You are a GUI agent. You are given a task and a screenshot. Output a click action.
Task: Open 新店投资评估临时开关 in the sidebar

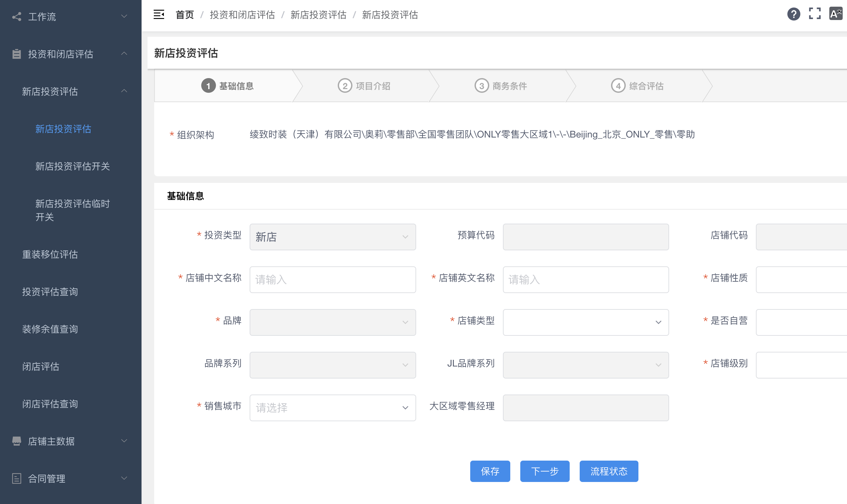[73, 210]
